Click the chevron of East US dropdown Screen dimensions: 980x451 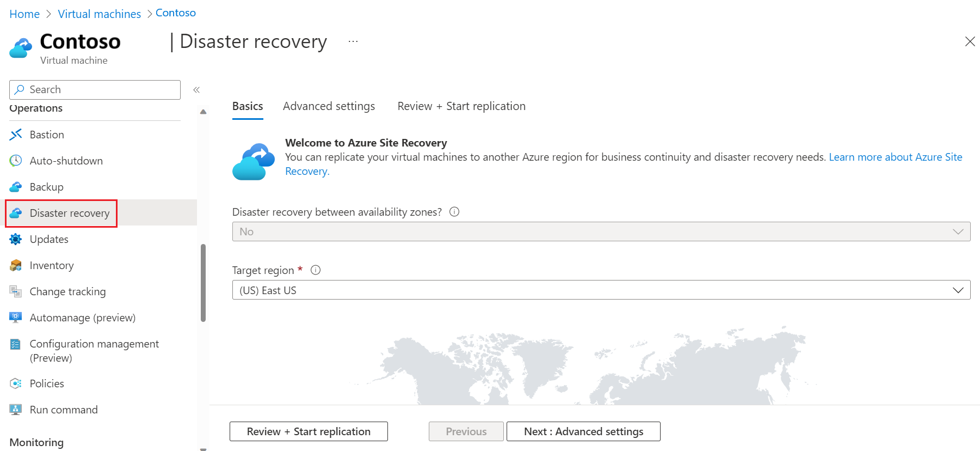pyautogui.click(x=958, y=290)
